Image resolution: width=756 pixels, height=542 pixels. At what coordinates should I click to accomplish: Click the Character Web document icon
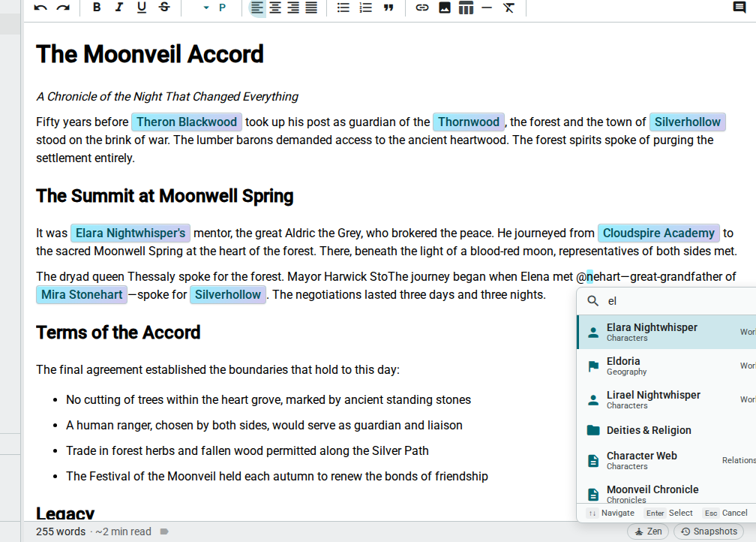[593, 461]
